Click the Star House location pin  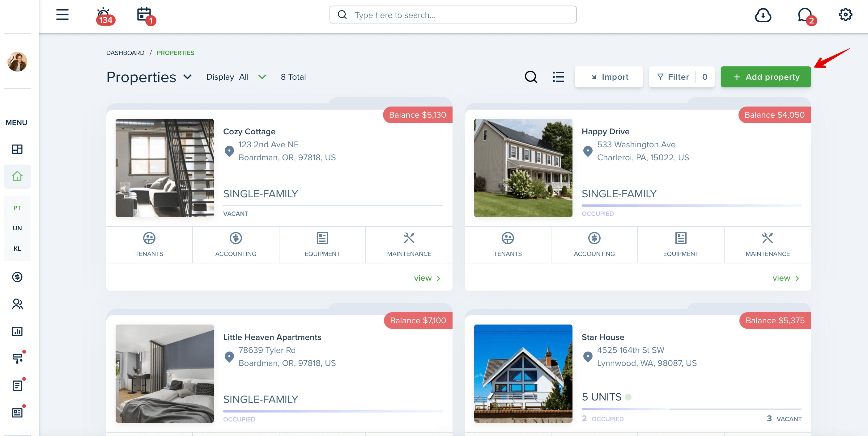tap(588, 357)
